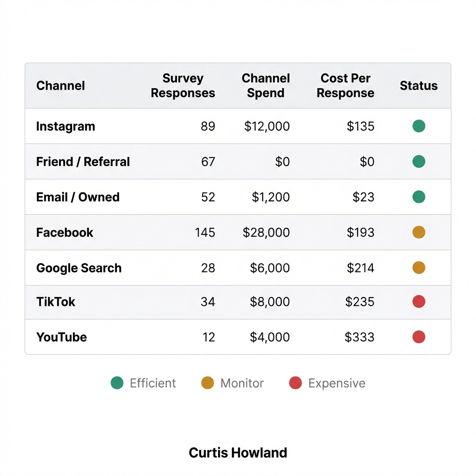Click the orange Monitor legend dot
Image resolution: width=476 pixels, height=476 pixels.
(207, 383)
